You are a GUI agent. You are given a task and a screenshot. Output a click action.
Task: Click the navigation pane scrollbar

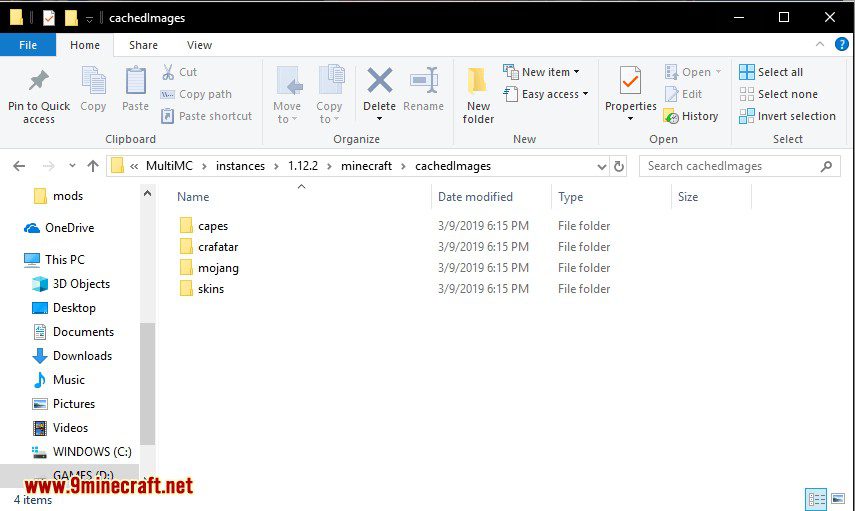pos(147,383)
